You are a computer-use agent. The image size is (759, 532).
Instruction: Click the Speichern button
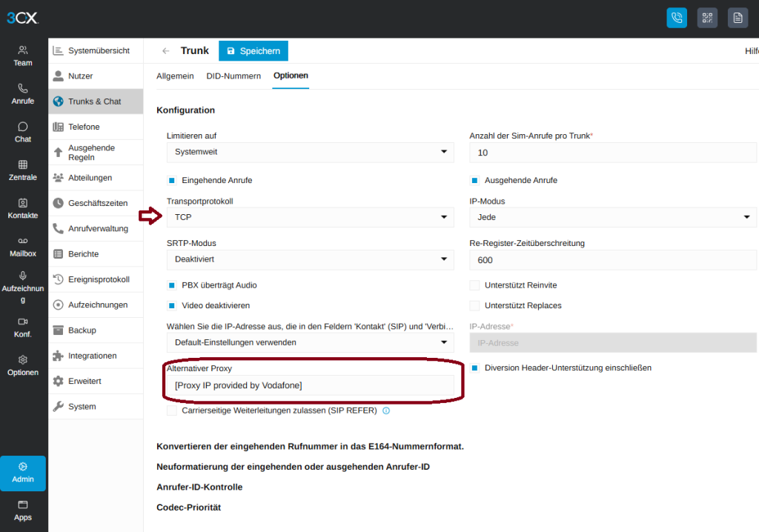(x=253, y=51)
